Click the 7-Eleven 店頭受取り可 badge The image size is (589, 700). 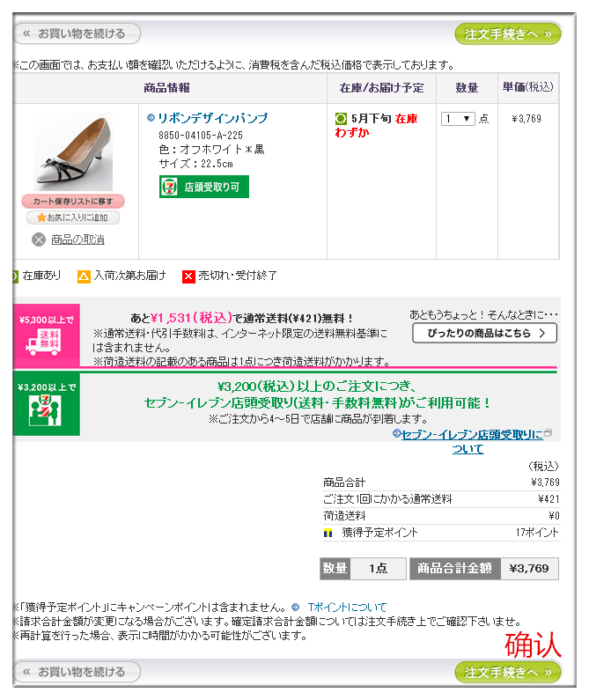pos(204,187)
